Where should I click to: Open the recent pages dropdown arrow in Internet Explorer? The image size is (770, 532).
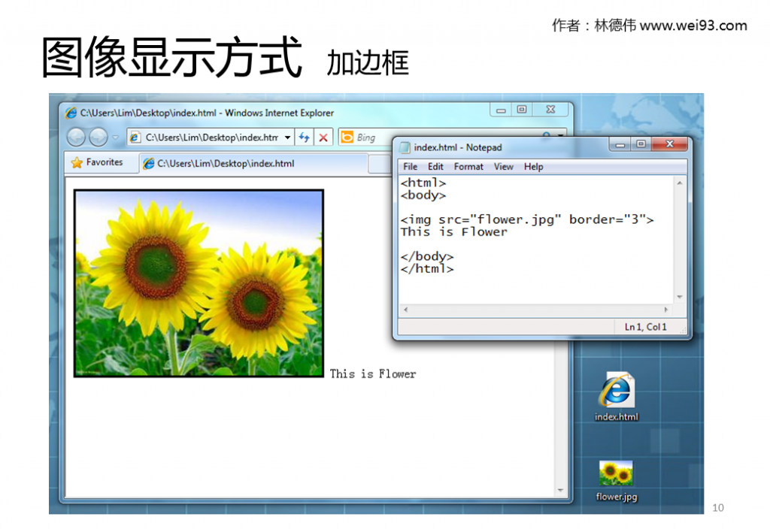tap(115, 138)
